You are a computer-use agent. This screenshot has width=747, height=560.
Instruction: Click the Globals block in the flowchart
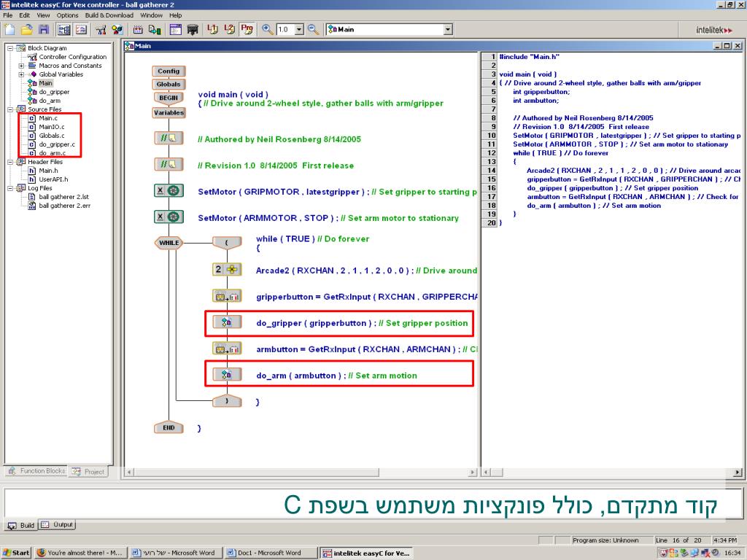click(169, 85)
